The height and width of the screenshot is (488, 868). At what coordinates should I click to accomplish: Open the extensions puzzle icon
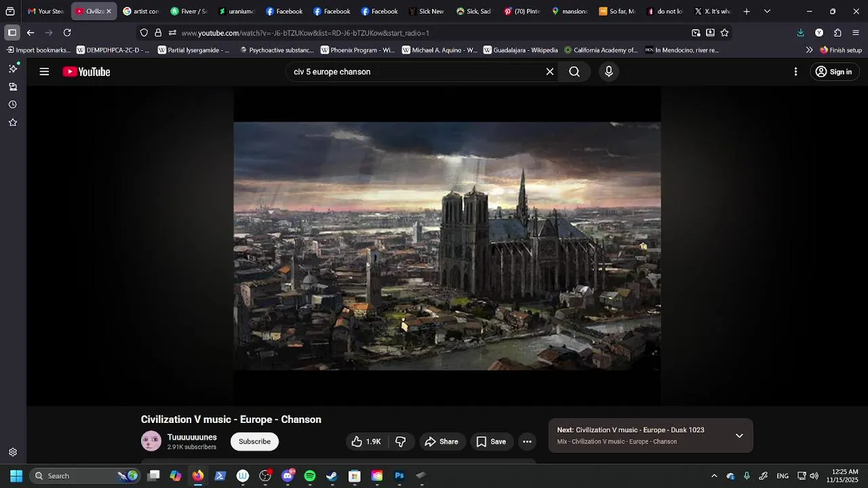click(x=837, y=33)
